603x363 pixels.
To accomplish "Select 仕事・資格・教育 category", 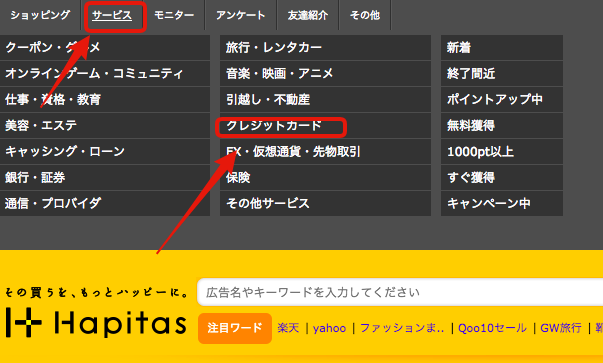I will coord(105,100).
